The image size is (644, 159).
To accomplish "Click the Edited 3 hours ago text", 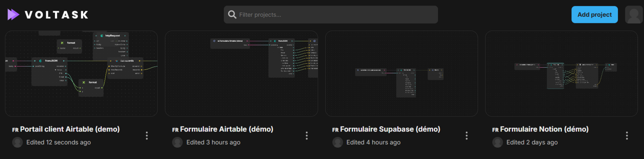I will click(x=213, y=142).
